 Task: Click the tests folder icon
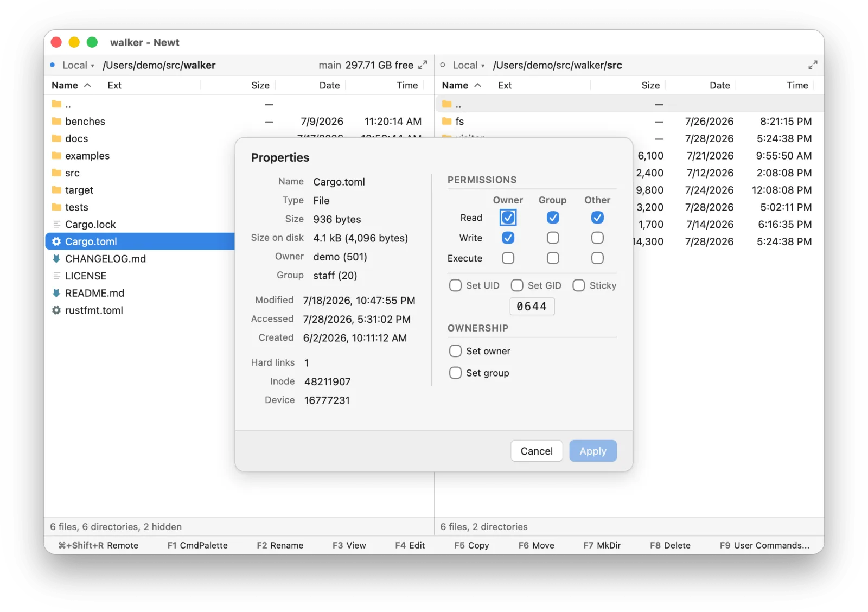coord(56,207)
